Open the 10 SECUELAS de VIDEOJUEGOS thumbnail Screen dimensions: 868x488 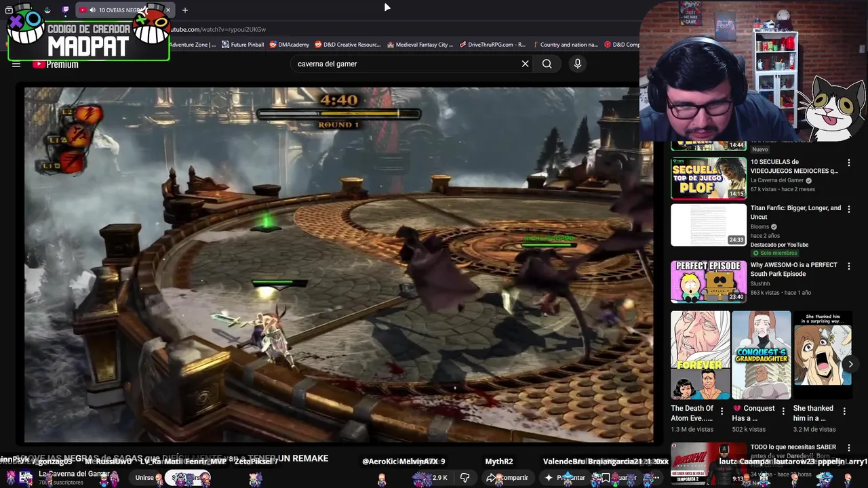click(709, 178)
